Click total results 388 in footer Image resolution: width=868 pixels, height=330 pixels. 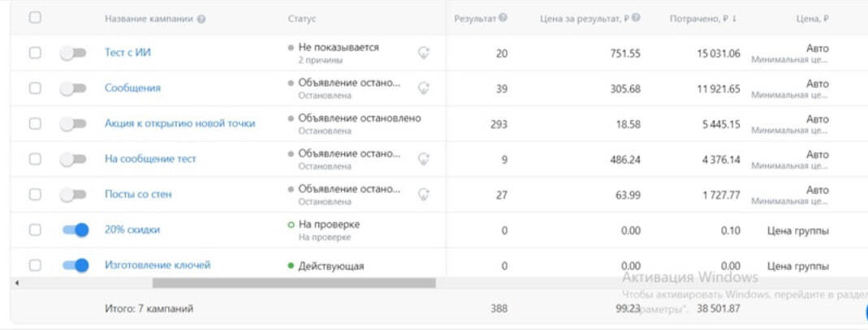tap(499, 309)
